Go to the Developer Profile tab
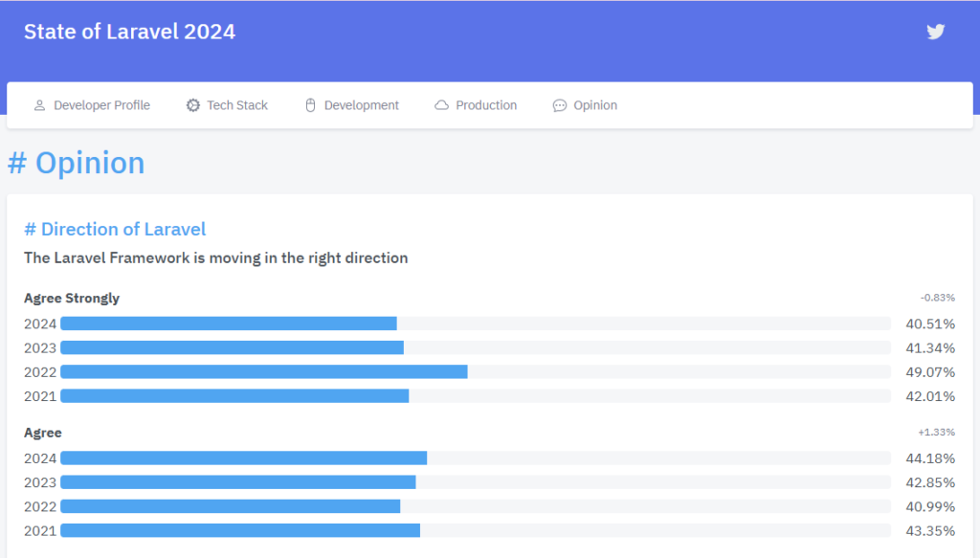Image resolution: width=980 pixels, height=558 pixels. click(101, 105)
